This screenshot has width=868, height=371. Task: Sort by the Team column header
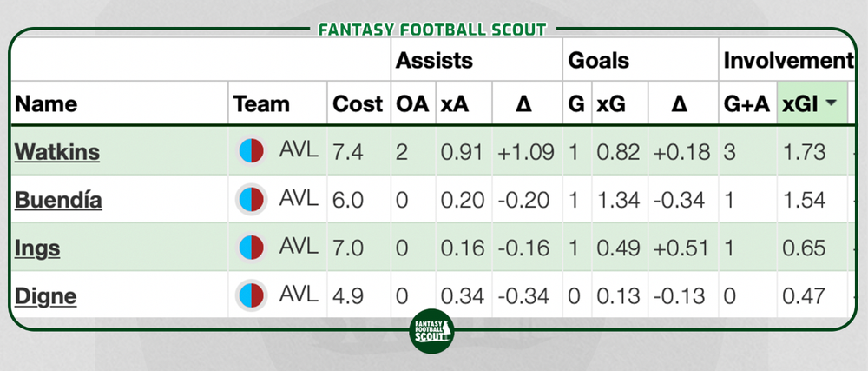(x=260, y=104)
